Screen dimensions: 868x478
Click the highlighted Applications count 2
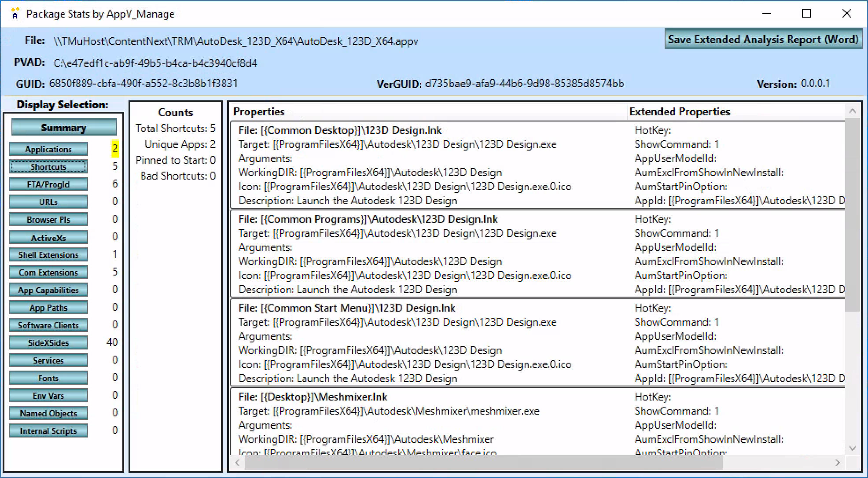pos(115,148)
